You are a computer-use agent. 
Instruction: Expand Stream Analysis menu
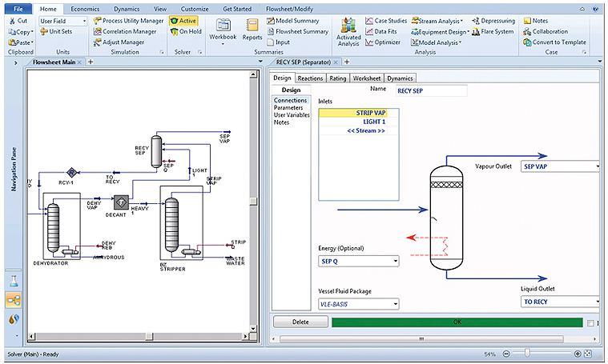437,21
